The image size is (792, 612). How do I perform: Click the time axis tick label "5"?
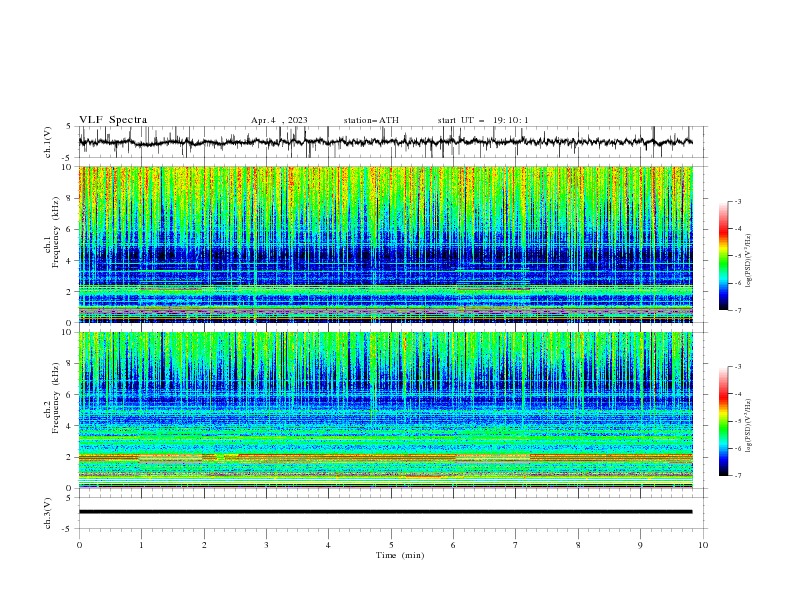391,545
